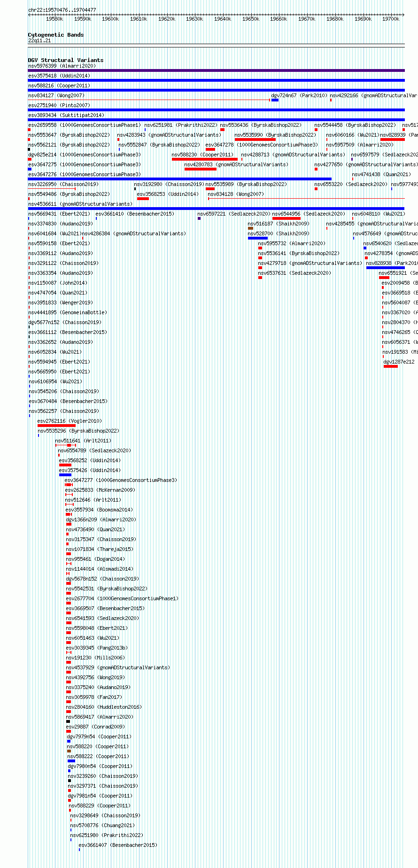418x868 pixels.
Task: Select the Cytogenetic Bands track title
Action: [x=56, y=35]
